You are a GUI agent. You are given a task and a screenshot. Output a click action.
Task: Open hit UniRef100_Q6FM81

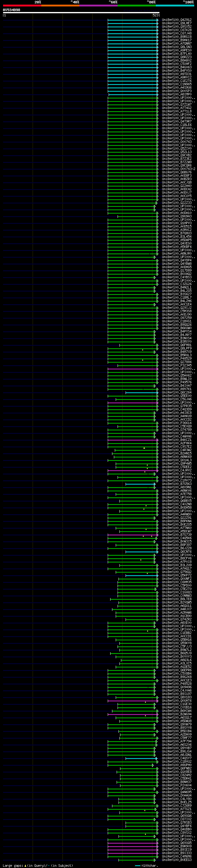(176, 345)
